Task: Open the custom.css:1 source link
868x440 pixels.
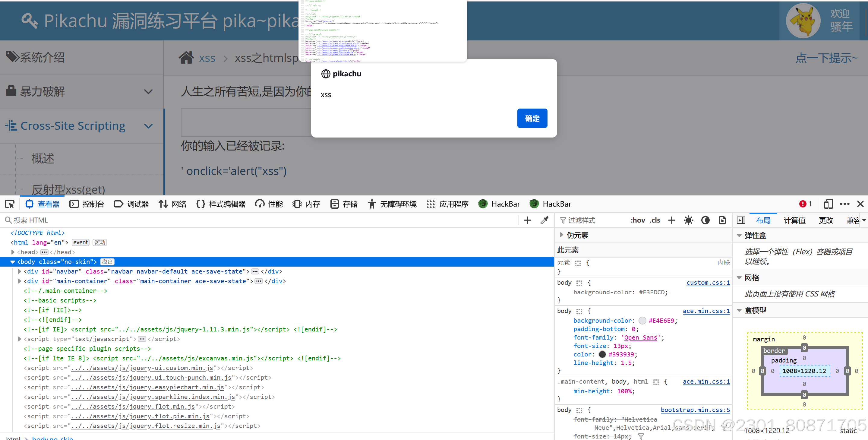Action: click(x=708, y=283)
